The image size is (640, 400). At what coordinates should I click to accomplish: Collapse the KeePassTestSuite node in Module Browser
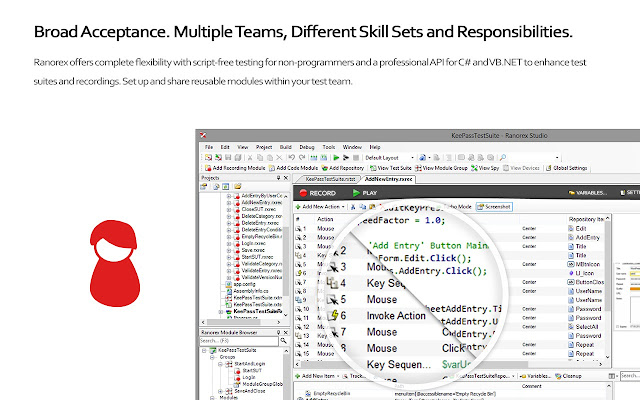click(204, 351)
